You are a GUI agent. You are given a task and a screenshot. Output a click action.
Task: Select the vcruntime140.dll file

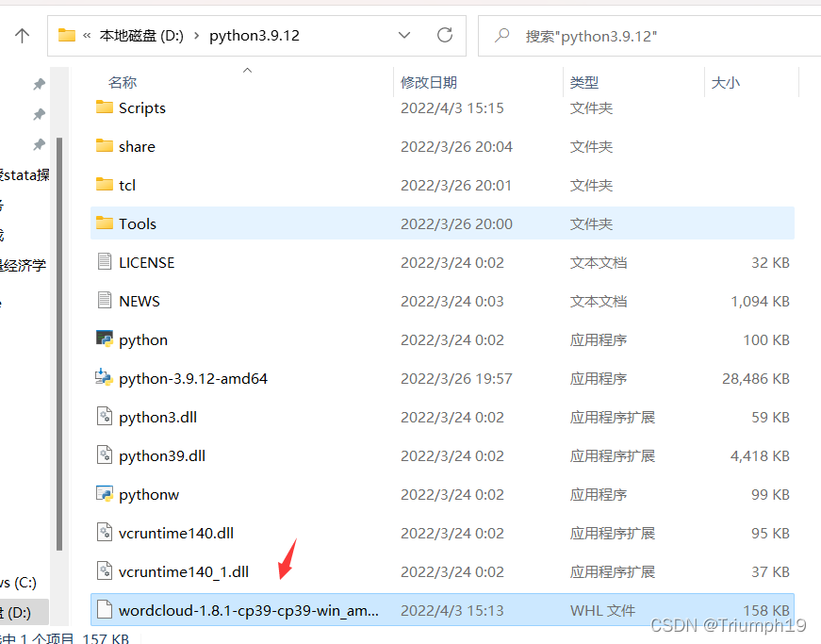click(176, 533)
